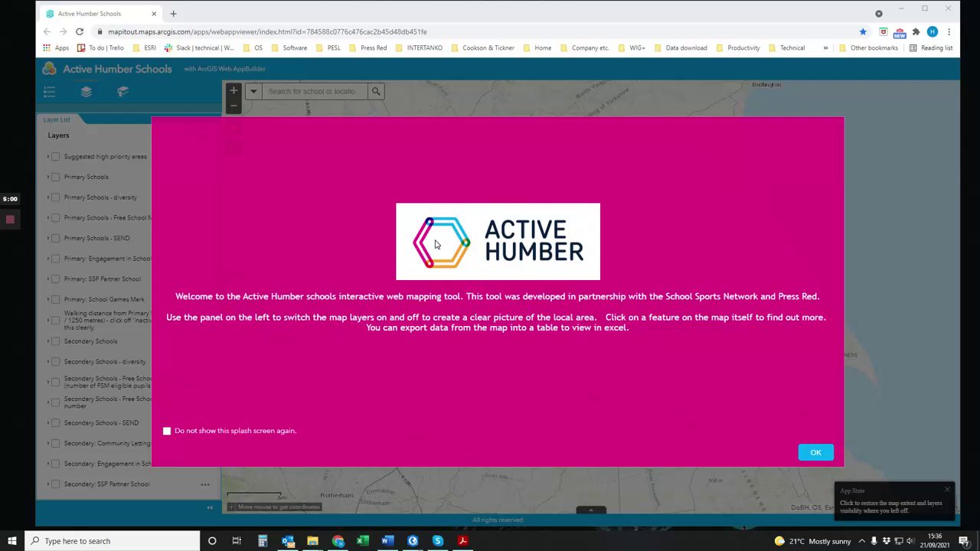The height and width of the screenshot is (551, 980).
Task: Toggle the Secondary Schools layer checkbox
Action: pos(55,341)
